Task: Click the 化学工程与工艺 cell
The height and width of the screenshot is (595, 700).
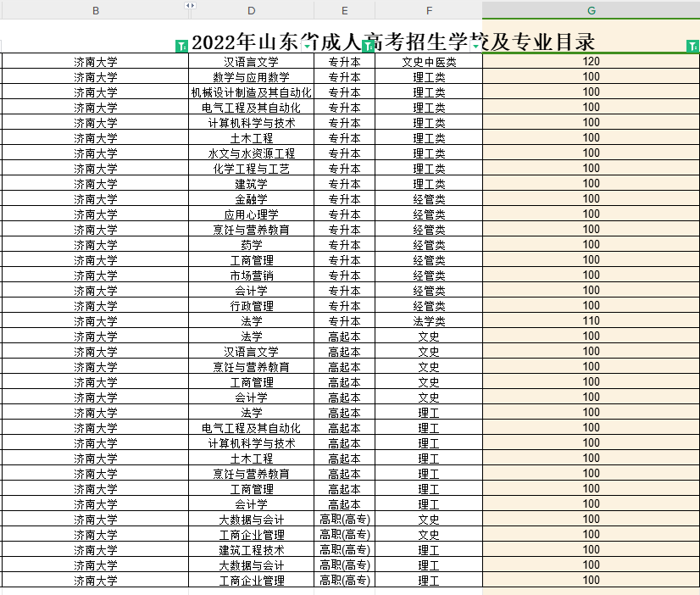Action: (x=252, y=169)
